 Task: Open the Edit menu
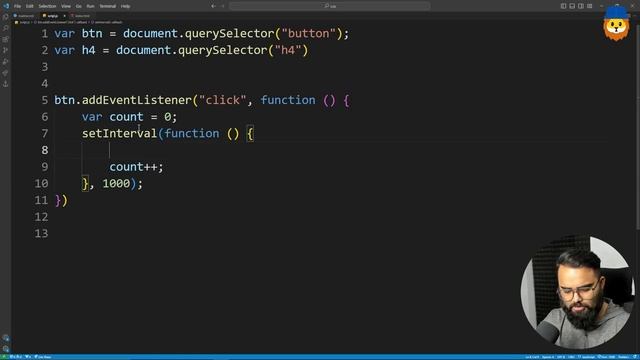tap(30, 6)
